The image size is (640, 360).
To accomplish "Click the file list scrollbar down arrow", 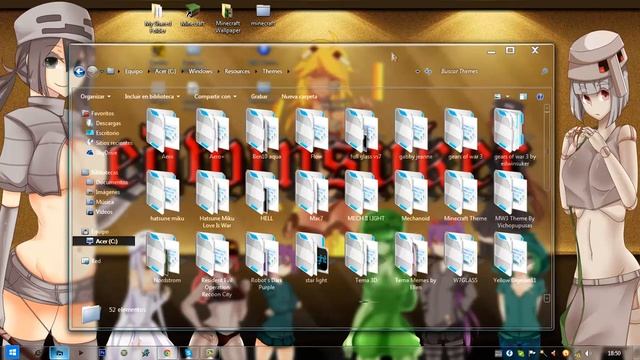I will click(547, 298).
